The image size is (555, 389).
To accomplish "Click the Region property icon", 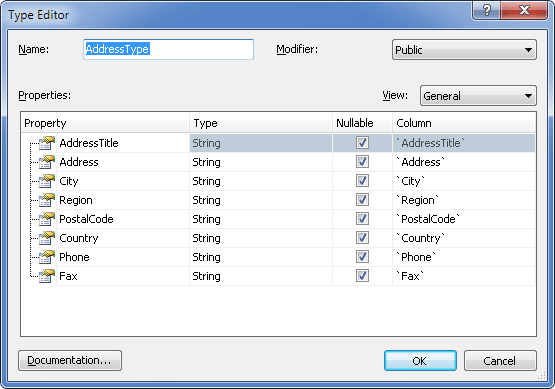I will coord(47,200).
